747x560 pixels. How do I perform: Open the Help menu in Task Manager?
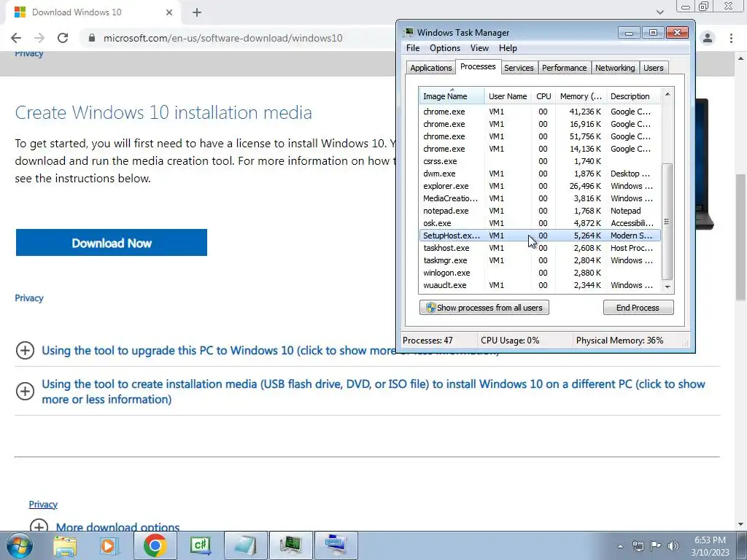(508, 48)
